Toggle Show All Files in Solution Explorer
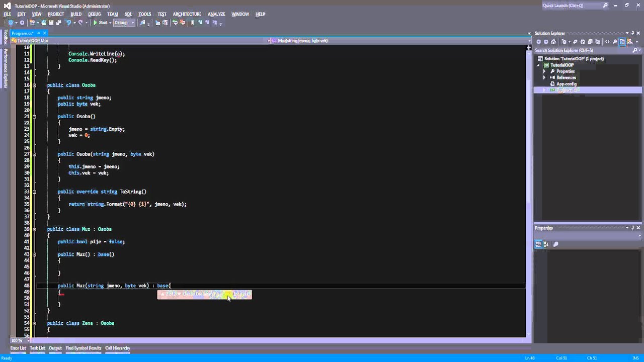 (x=597, y=42)
